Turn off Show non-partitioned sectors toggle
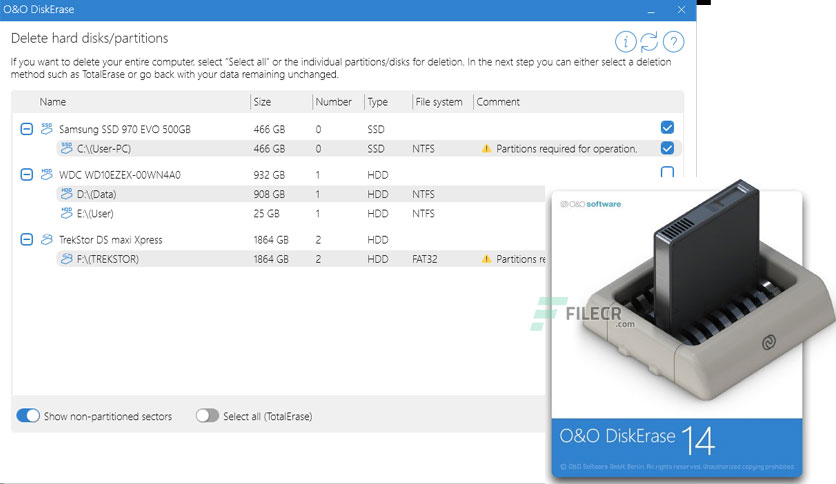Image resolution: width=836 pixels, height=484 pixels. [28, 416]
